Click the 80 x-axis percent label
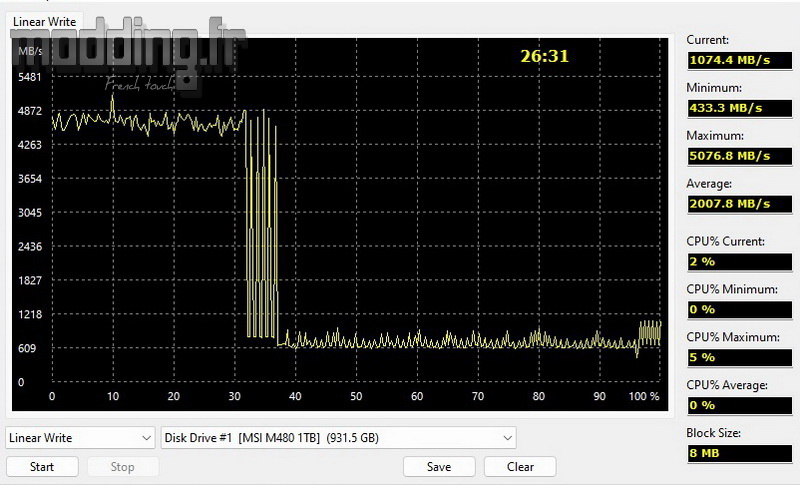 click(538, 396)
